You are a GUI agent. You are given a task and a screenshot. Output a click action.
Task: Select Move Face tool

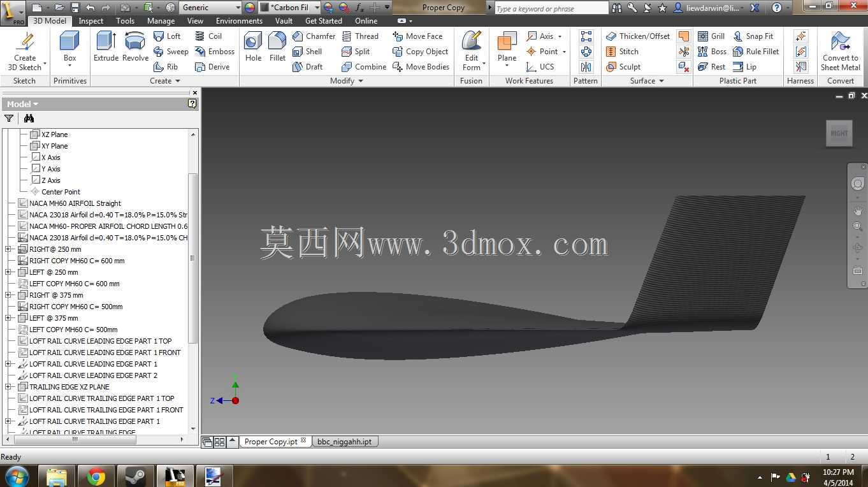[x=417, y=36]
